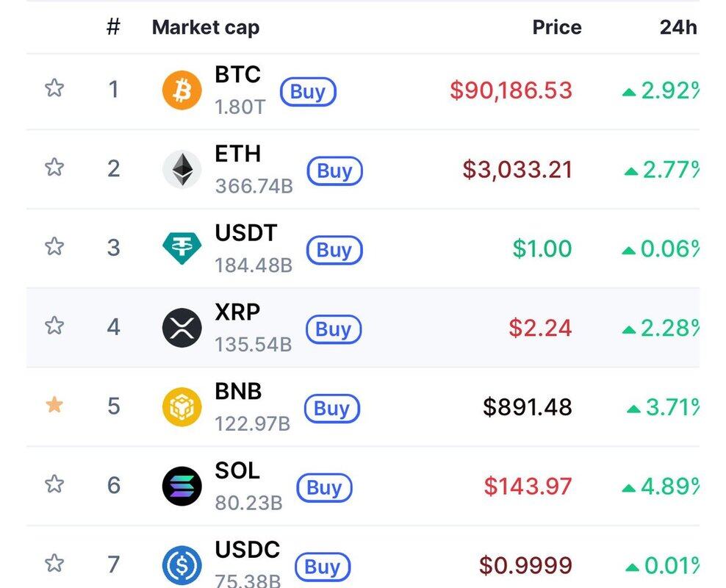
Task: Open the SOL price $143.97
Action: click(528, 486)
